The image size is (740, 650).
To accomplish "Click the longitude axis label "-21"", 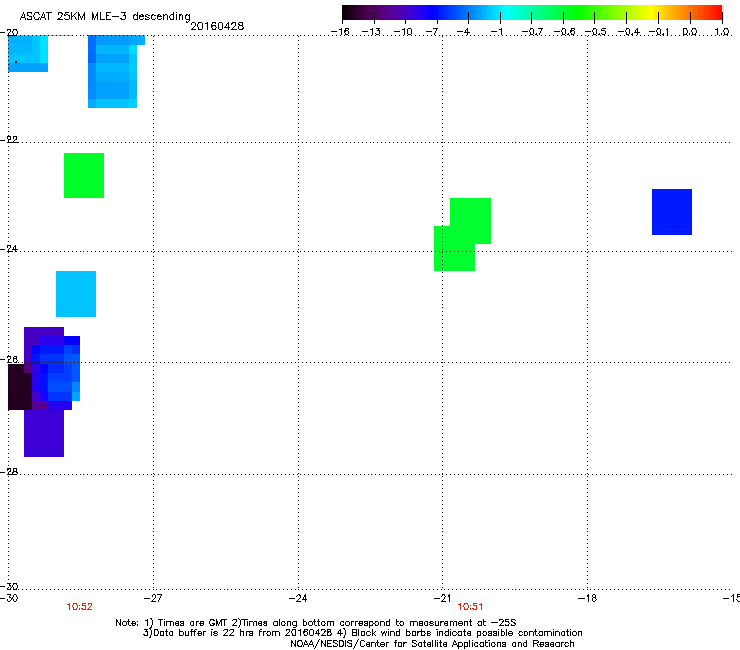I will (x=442, y=598).
